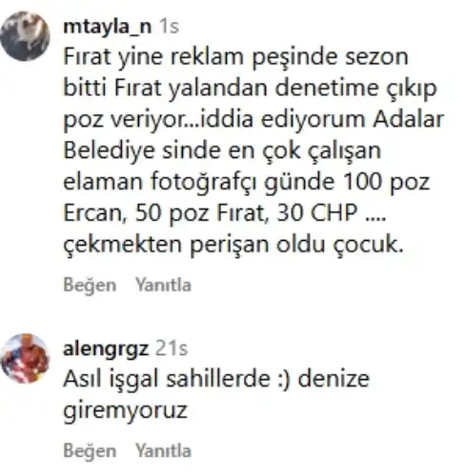
Task: Click the line 'elaman fotoğrafçı günde 100 poz'
Action: (247, 182)
